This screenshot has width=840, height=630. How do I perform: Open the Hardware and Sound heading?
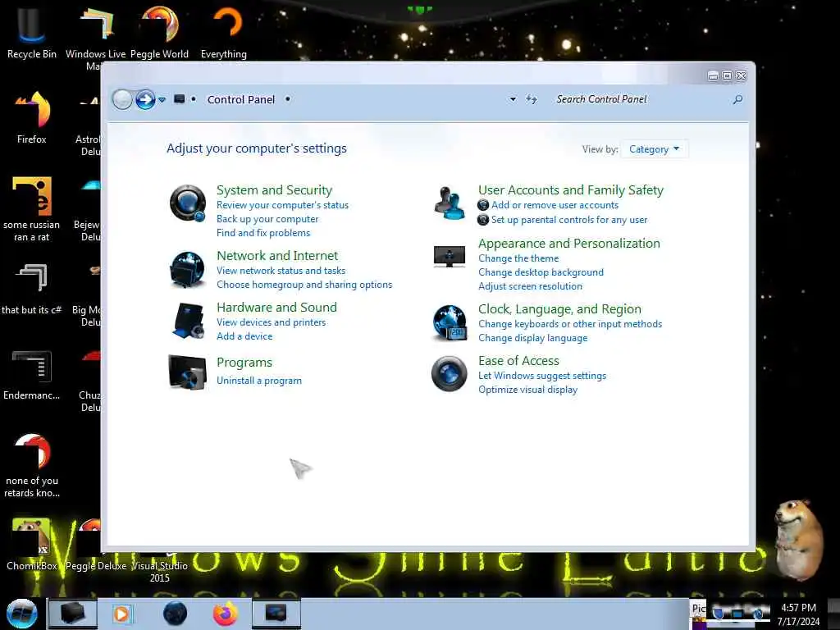[276, 307]
